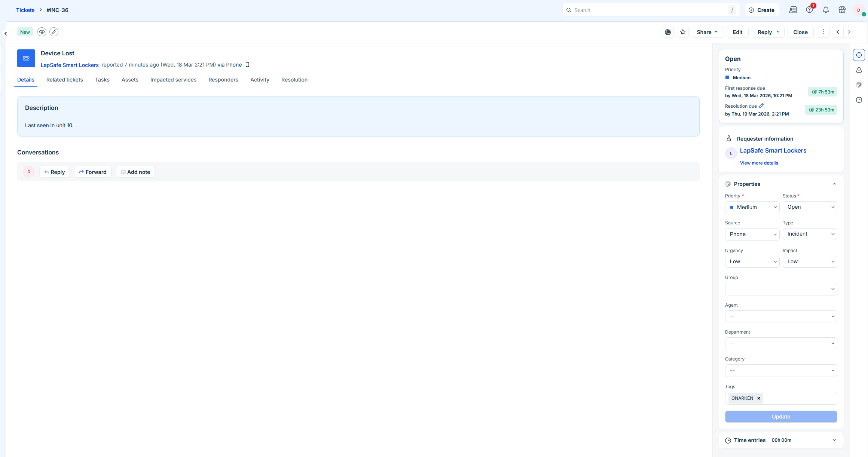Image resolution: width=868 pixels, height=457 pixels.
Task: Open the Priority Medium dropdown
Action: pyautogui.click(x=752, y=207)
